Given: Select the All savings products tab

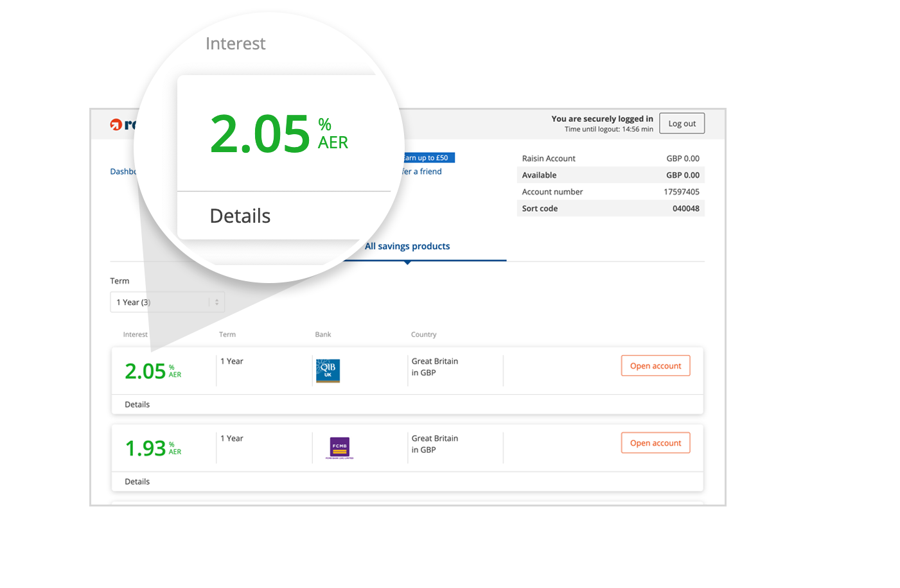Looking at the screenshot, I should (407, 246).
